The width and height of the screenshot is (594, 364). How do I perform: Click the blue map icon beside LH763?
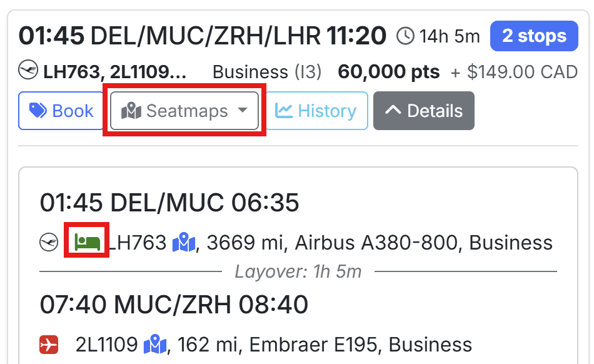[184, 242]
